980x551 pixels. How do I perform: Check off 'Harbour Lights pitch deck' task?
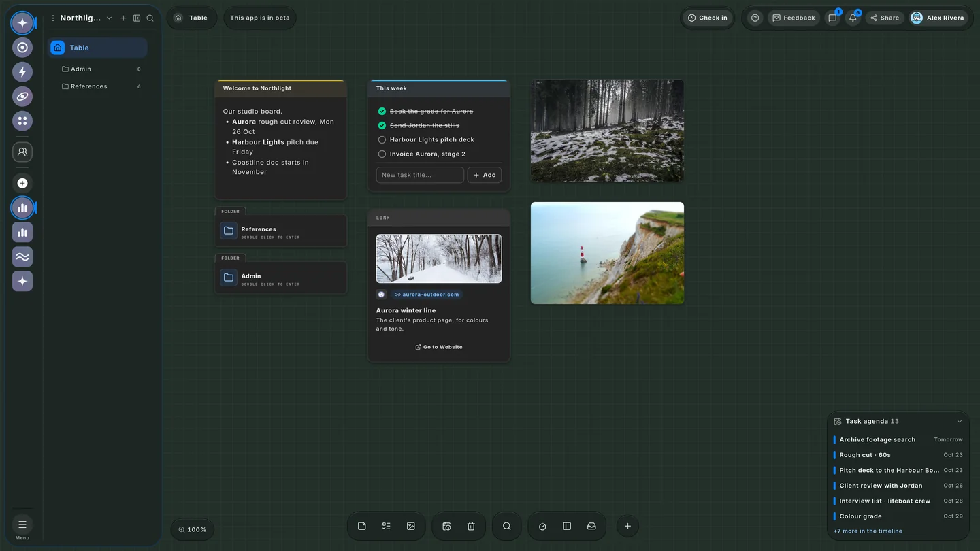(x=382, y=139)
